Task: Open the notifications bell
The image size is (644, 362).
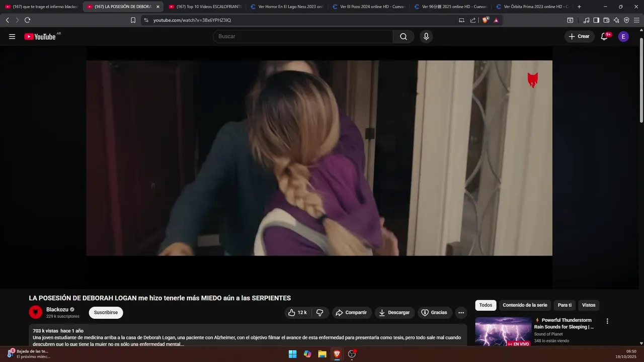Action: (605, 36)
